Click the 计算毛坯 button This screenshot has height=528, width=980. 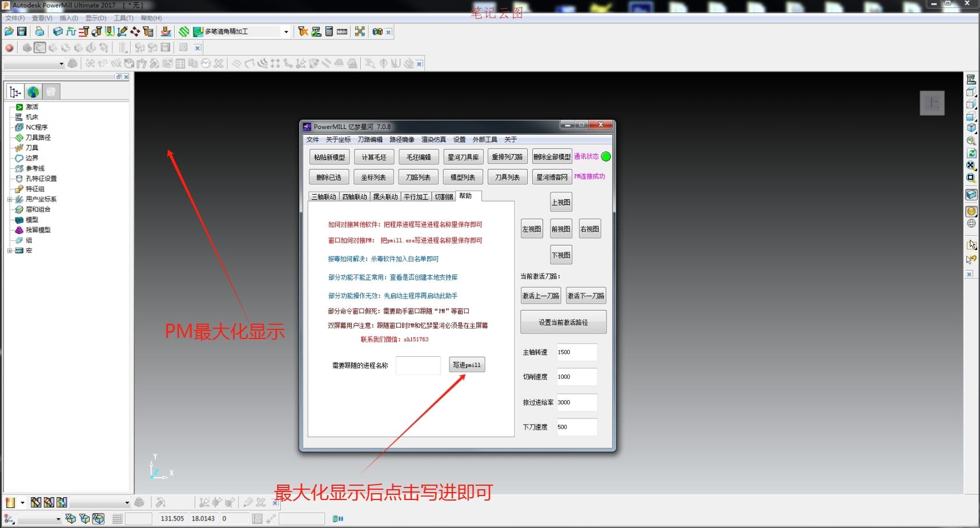373,157
